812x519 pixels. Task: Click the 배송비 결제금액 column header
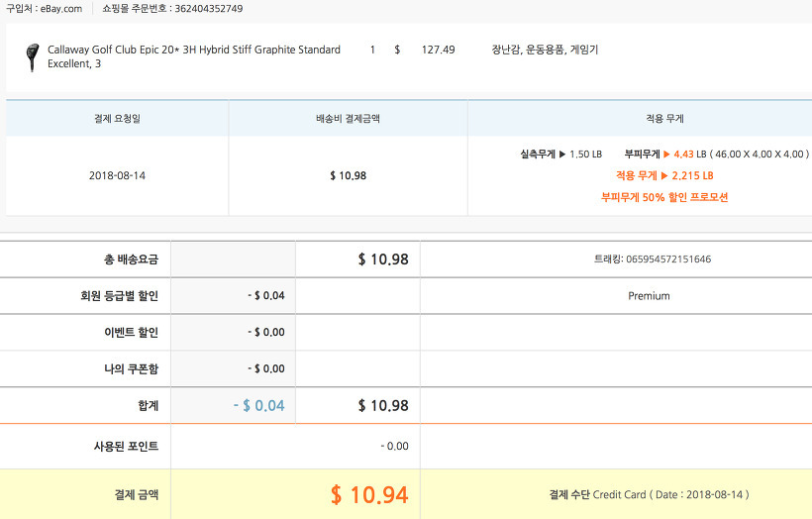(348, 118)
